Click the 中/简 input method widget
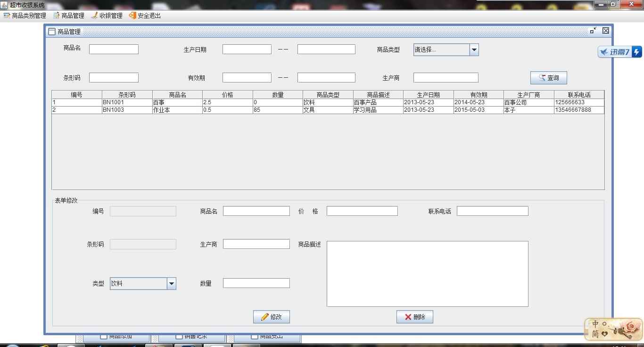Screen dimensions: 644x347 tap(613, 329)
